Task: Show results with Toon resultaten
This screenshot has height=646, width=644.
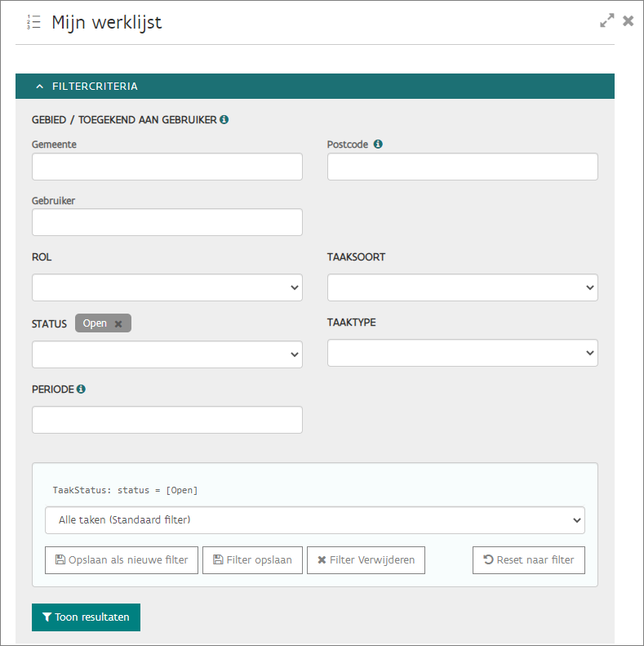Action: [86, 617]
